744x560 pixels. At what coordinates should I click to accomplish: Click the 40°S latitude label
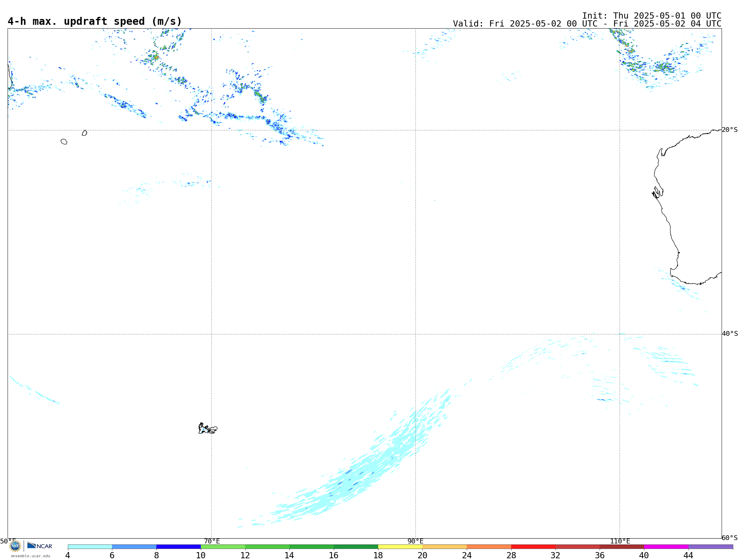click(x=730, y=334)
